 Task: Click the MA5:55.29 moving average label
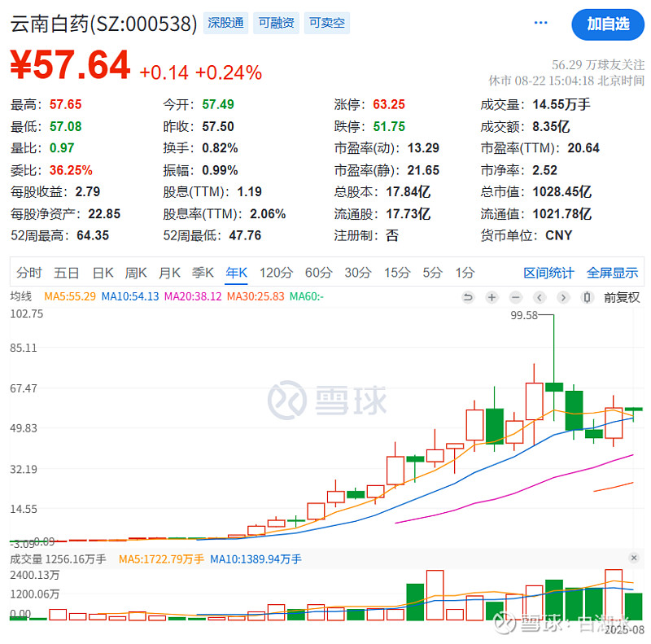click(x=70, y=296)
